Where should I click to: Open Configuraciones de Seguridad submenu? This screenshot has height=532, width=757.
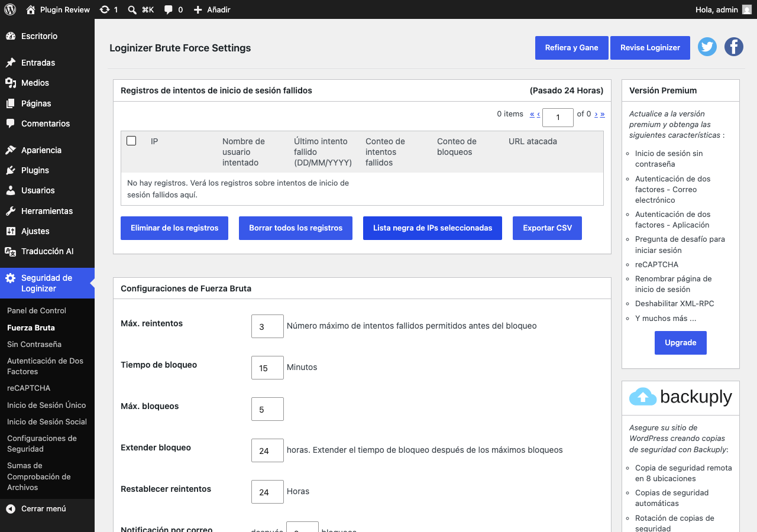[x=42, y=443]
